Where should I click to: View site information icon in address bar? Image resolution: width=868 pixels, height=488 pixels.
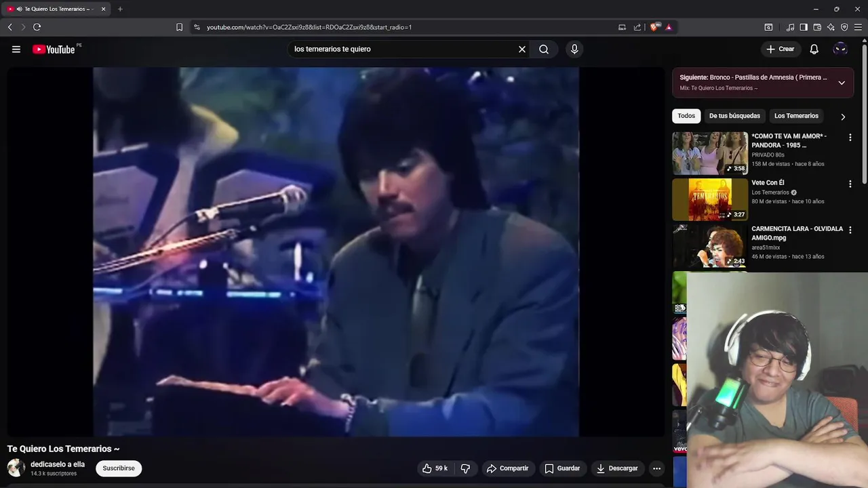point(197,27)
